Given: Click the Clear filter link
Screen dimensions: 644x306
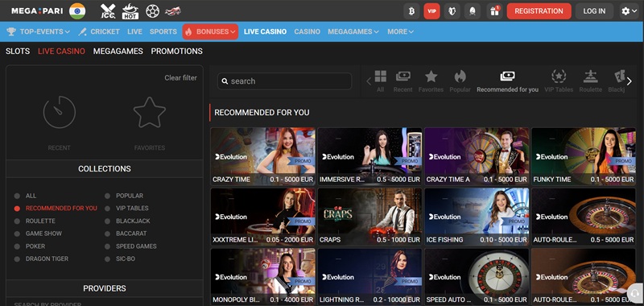Looking at the screenshot, I should [x=180, y=77].
